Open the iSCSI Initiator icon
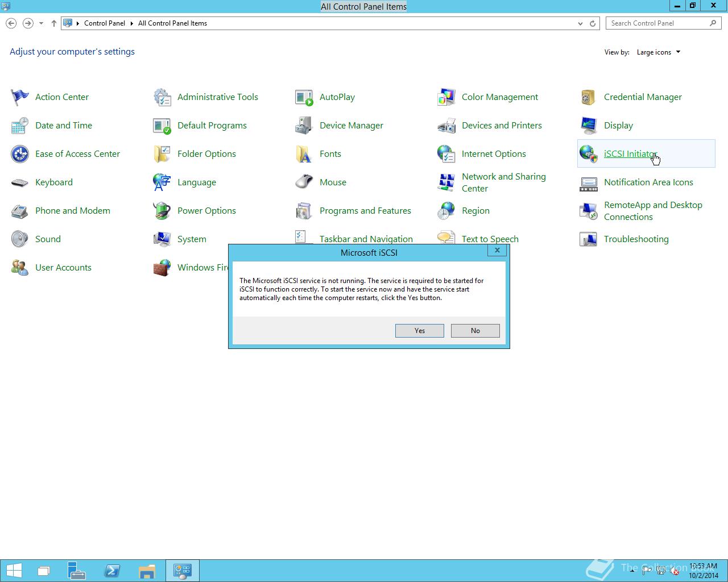This screenshot has width=728, height=582. click(x=589, y=154)
